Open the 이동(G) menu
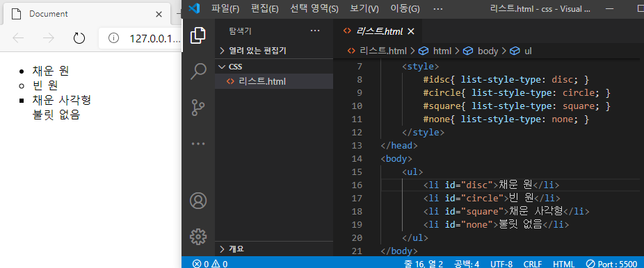Screen dimensions: 644x268 [x=405, y=8]
